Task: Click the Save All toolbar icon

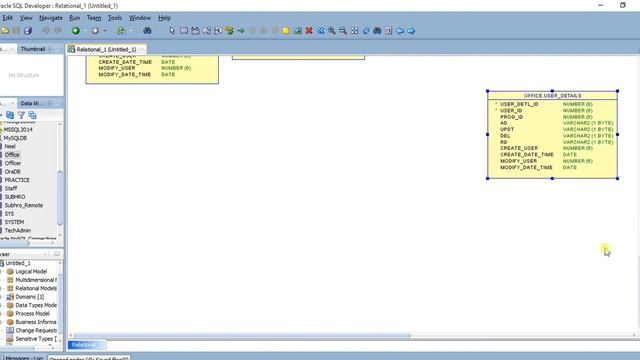Action: (28, 31)
